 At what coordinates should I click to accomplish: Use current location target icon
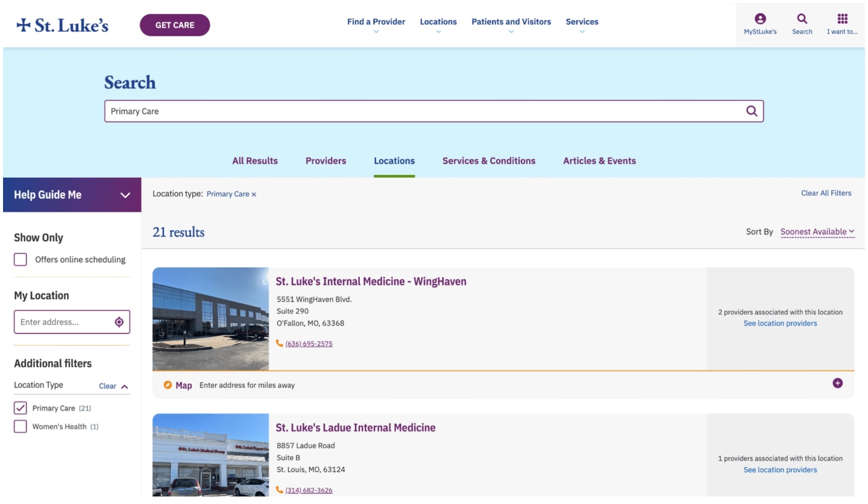(119, 322)
